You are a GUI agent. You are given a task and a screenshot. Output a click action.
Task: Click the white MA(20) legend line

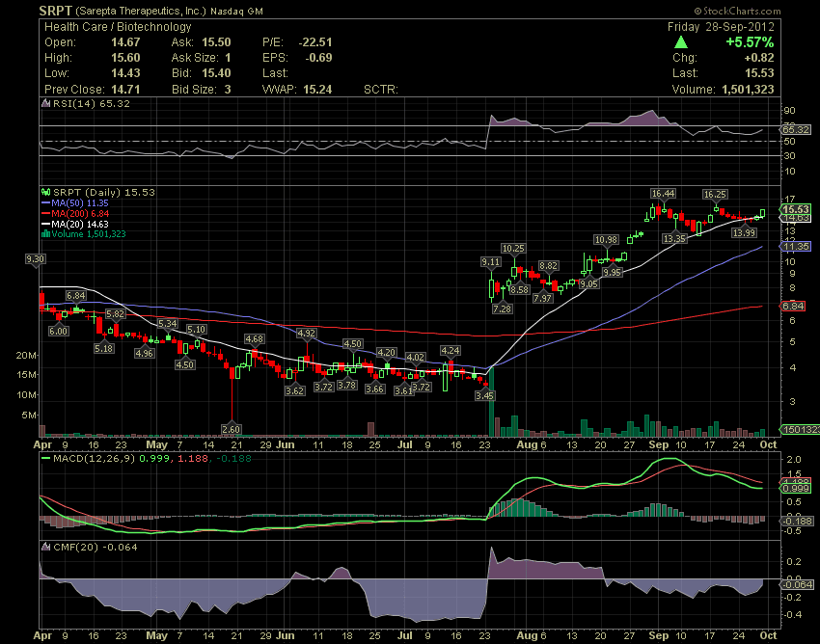(46, 225)
